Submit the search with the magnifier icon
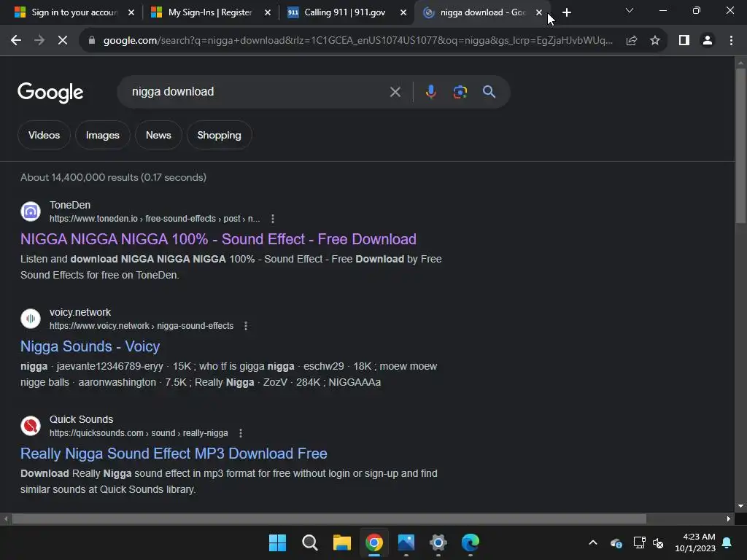The height and width of the screenshot is (560, 747). coord(489,92)
